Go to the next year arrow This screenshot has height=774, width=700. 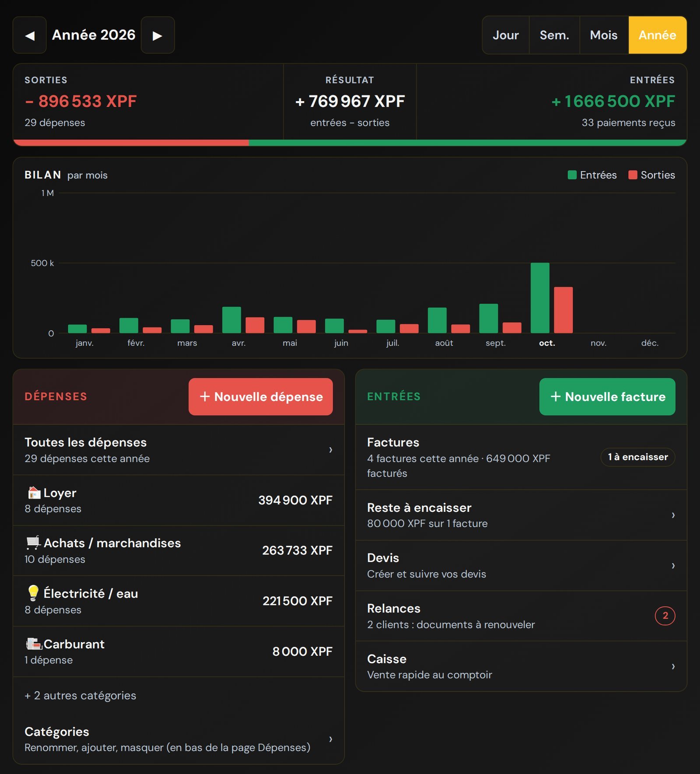point(157,35)
